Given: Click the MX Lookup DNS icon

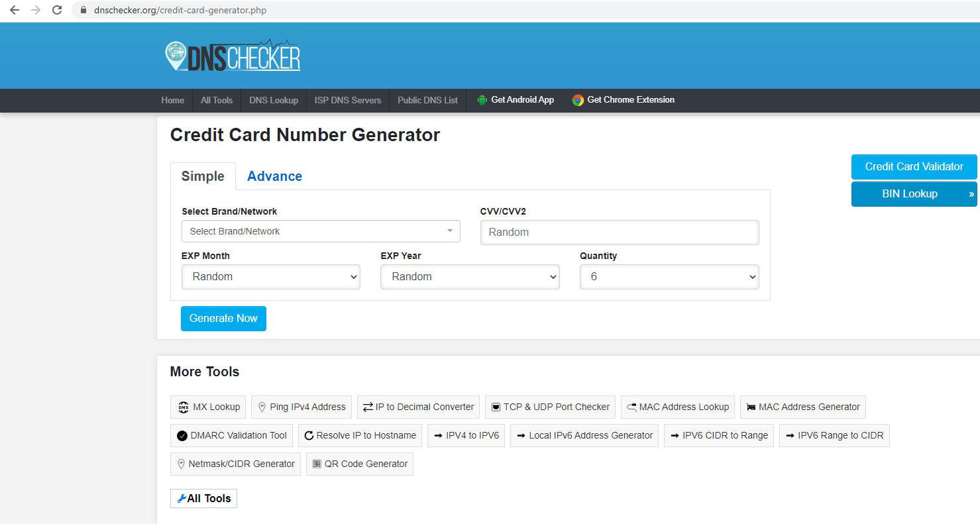Looking at the screenshot, I should click(184, 407).
